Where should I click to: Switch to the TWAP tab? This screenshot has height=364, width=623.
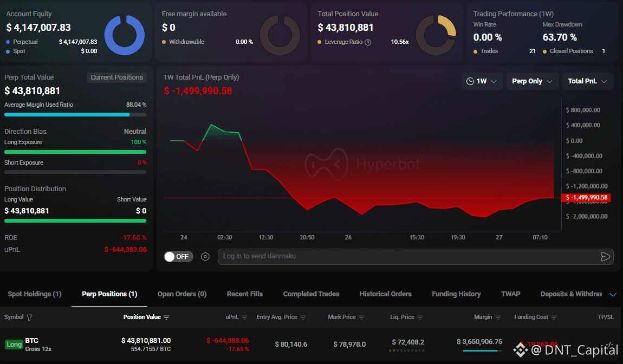(510, 294)
